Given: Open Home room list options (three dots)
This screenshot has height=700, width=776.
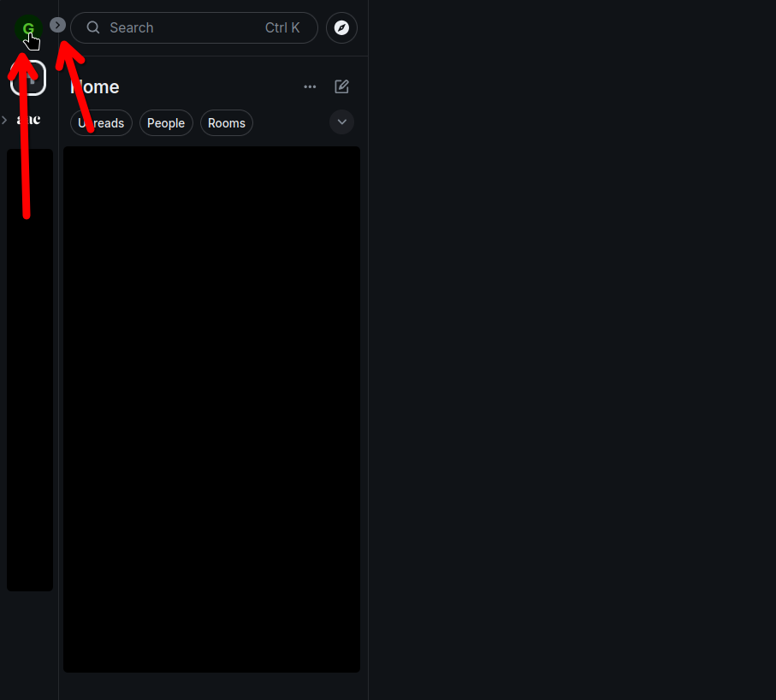Looking at the screenshot, I should coord(310,86).
